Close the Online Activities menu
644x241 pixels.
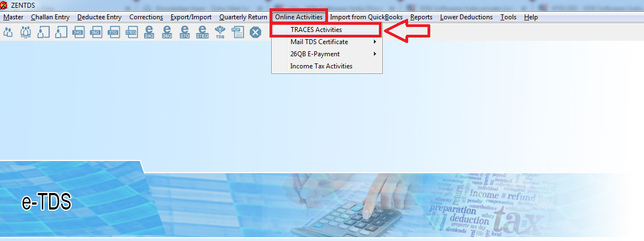[299, 17]
